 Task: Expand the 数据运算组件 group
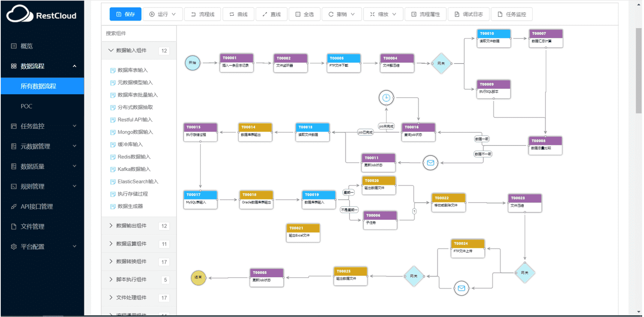click(139, 244)
